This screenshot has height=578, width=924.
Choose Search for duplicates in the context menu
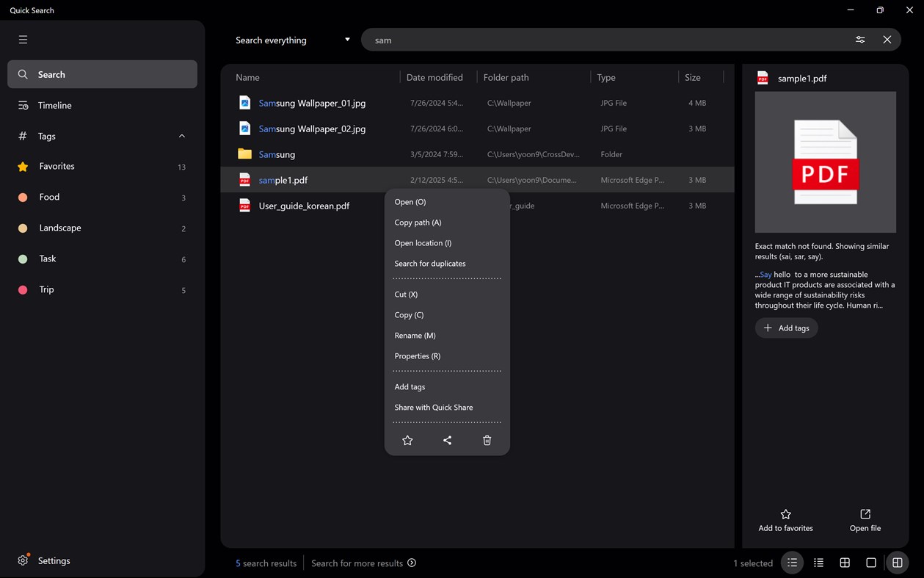click(430, 263)
